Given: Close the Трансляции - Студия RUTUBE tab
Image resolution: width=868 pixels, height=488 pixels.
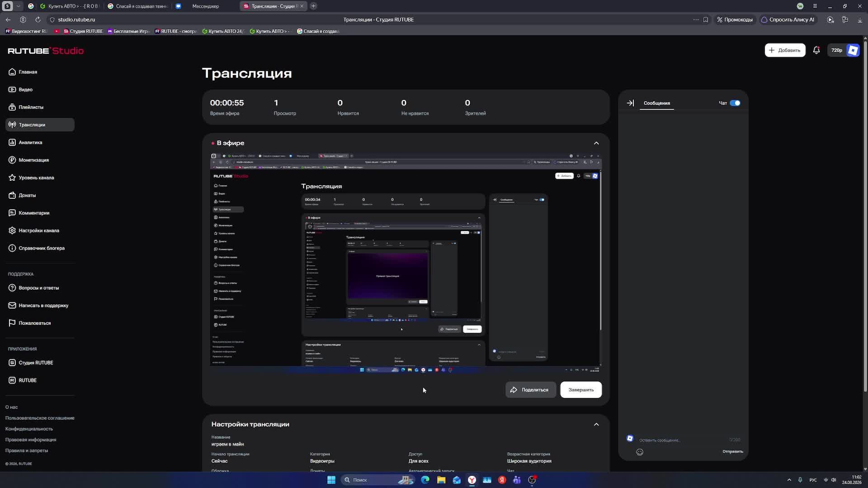Looking at the screenshot, I should point(302,6).
